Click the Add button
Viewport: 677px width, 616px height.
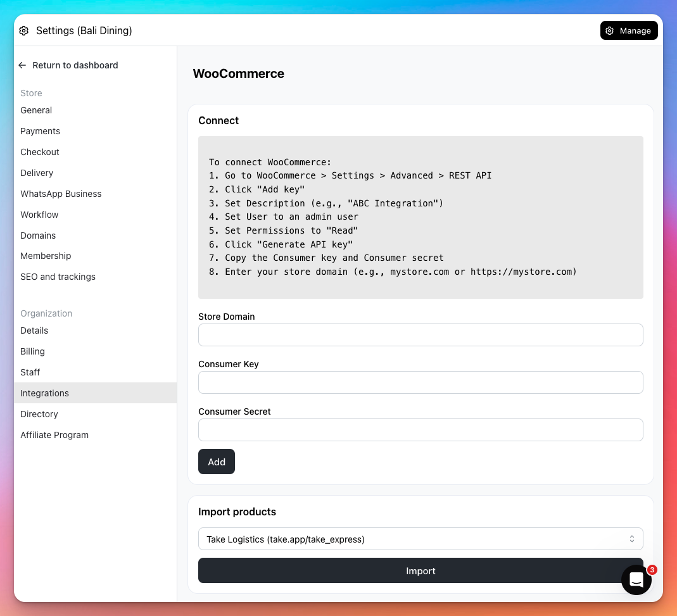217,462
